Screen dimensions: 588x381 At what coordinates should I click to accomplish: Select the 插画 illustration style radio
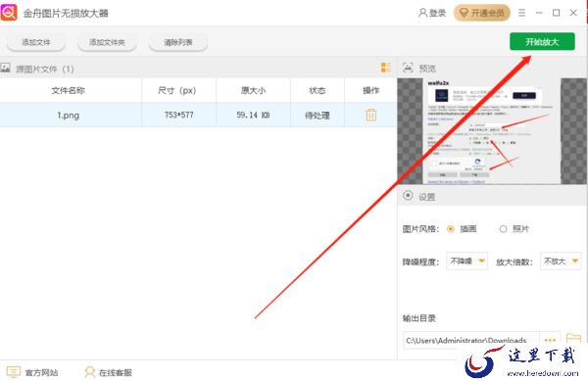451,229
